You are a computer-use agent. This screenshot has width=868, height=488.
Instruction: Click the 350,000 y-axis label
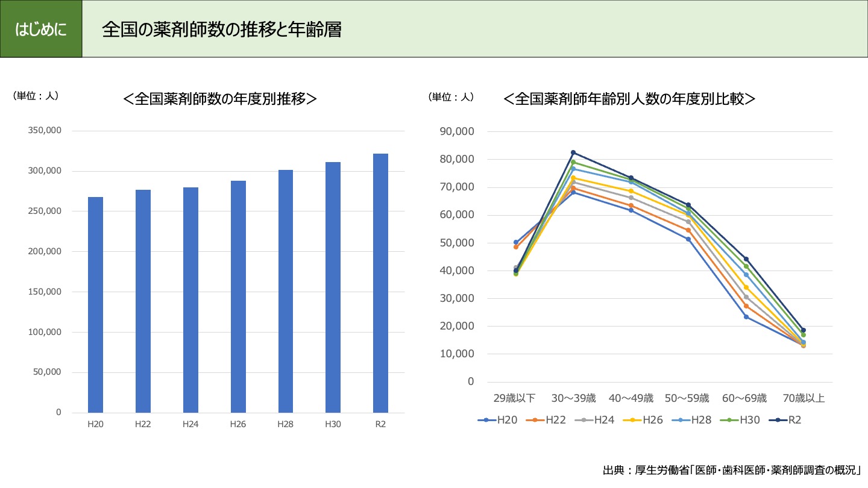(45, 131)
